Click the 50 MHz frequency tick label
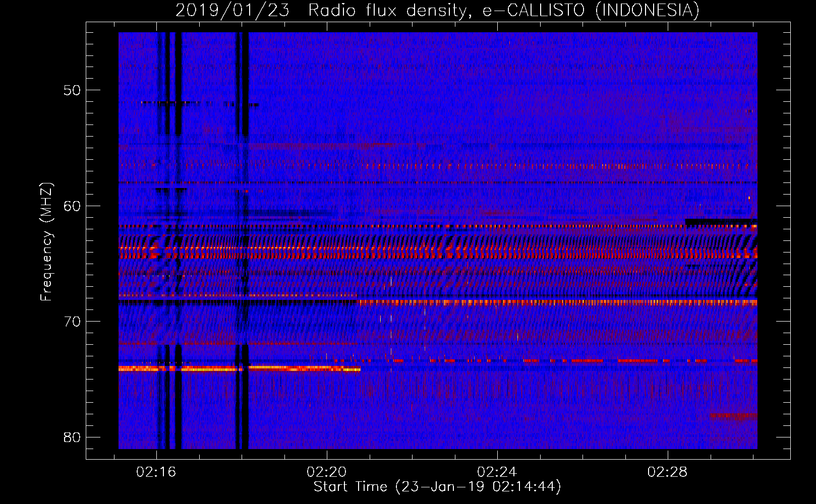The width and height of the screenshot is (816, 504). (x=72, y=90)
